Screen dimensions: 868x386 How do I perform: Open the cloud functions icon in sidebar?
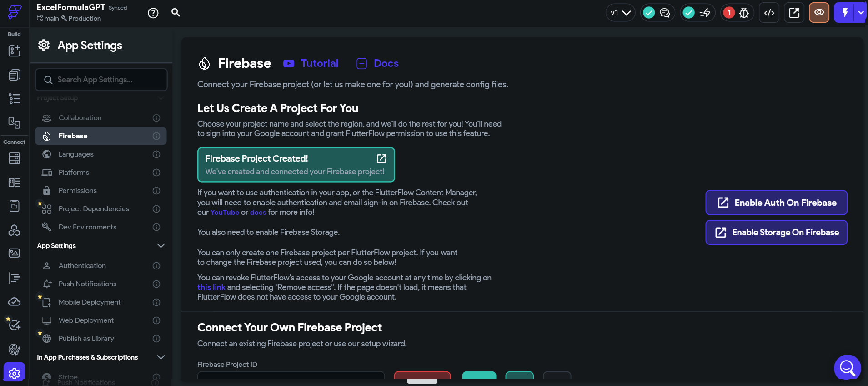tap(14, 301)
